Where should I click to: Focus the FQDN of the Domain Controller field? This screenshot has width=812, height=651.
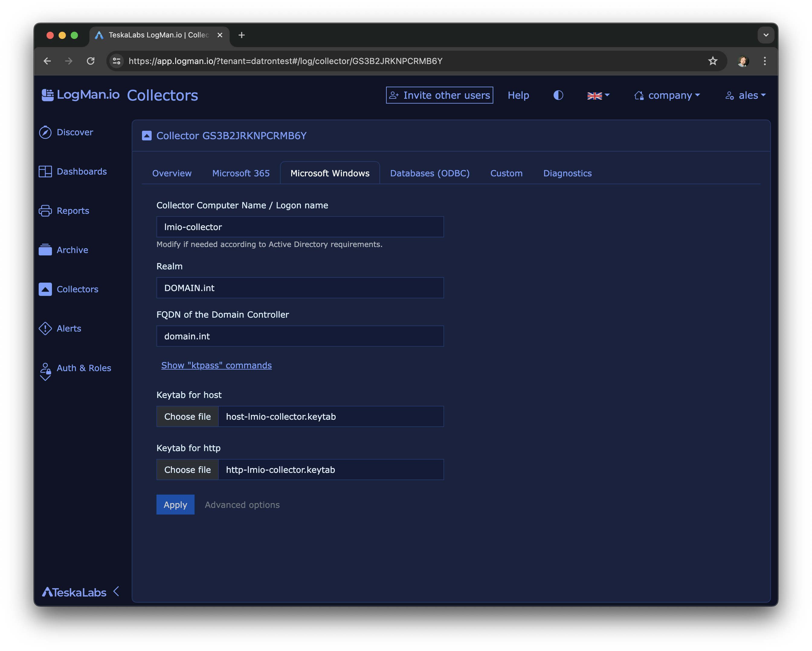[300, 336]
